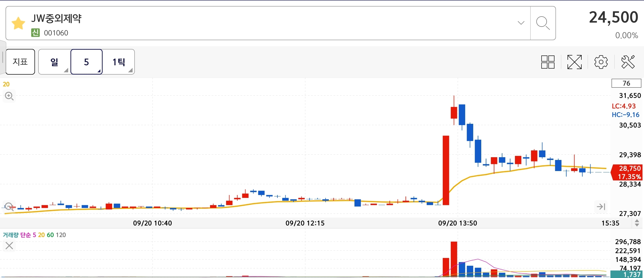This screenshot has width=644, height=278.
Task: Click the LC:4.93 label
Action: click(624, 106)
